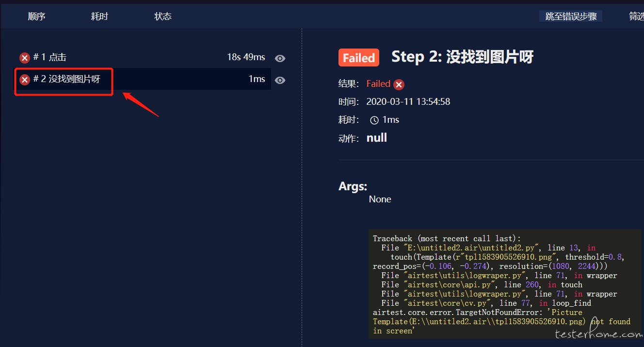Click the red Failed result text
The width and height of the screenshot is (644, 347).
(378, 83)
